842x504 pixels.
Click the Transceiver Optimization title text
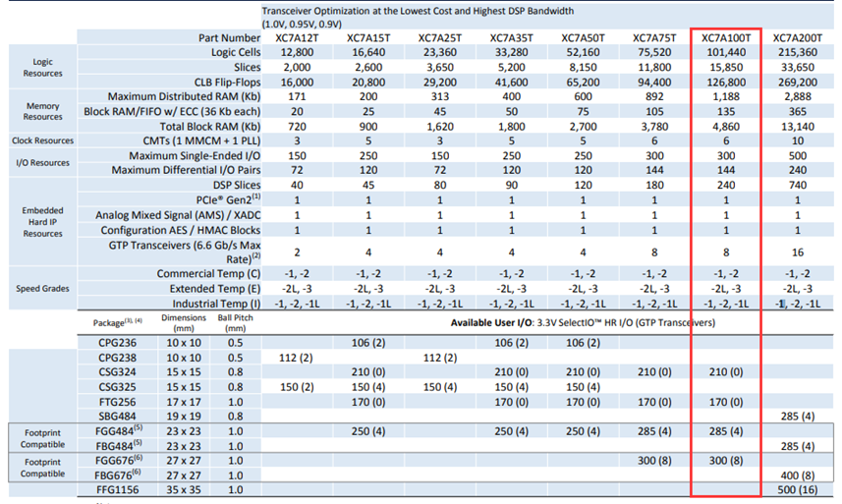pos(418,11)
